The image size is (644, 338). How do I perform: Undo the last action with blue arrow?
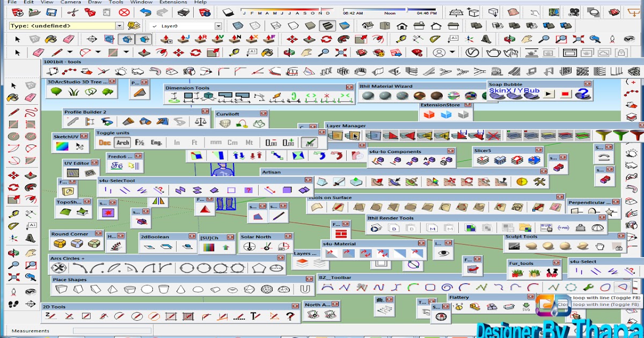click(145, 12)
